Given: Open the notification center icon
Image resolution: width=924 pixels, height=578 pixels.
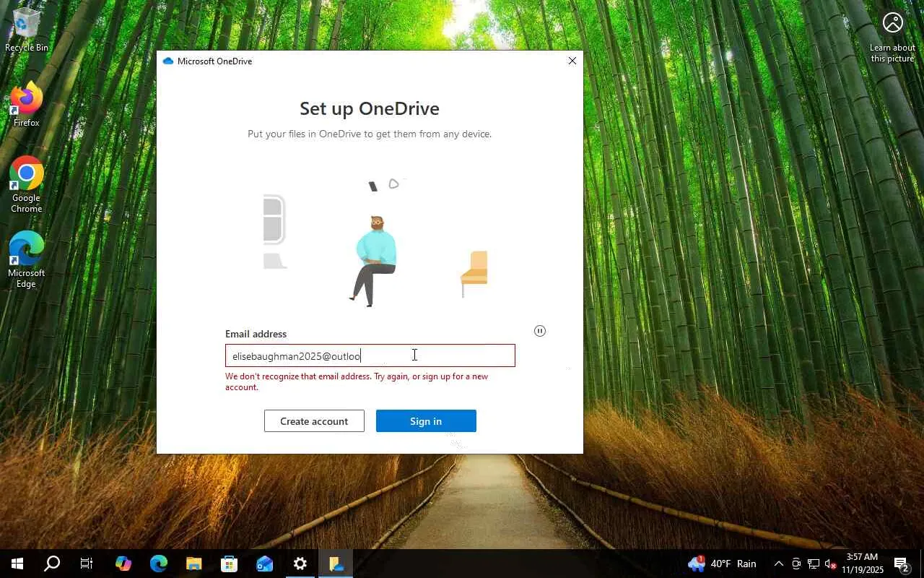Looking at the screenshot, I should click(901, 564).
